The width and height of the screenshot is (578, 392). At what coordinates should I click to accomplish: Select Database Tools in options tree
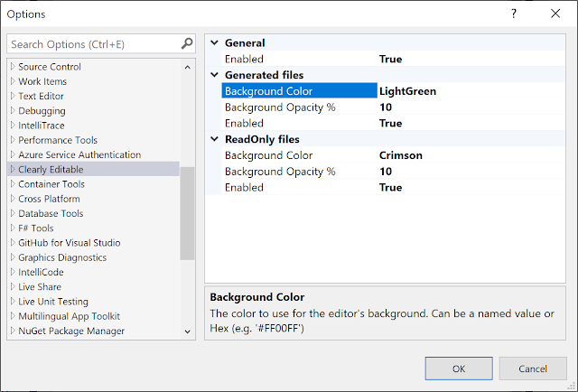[51, 213]
